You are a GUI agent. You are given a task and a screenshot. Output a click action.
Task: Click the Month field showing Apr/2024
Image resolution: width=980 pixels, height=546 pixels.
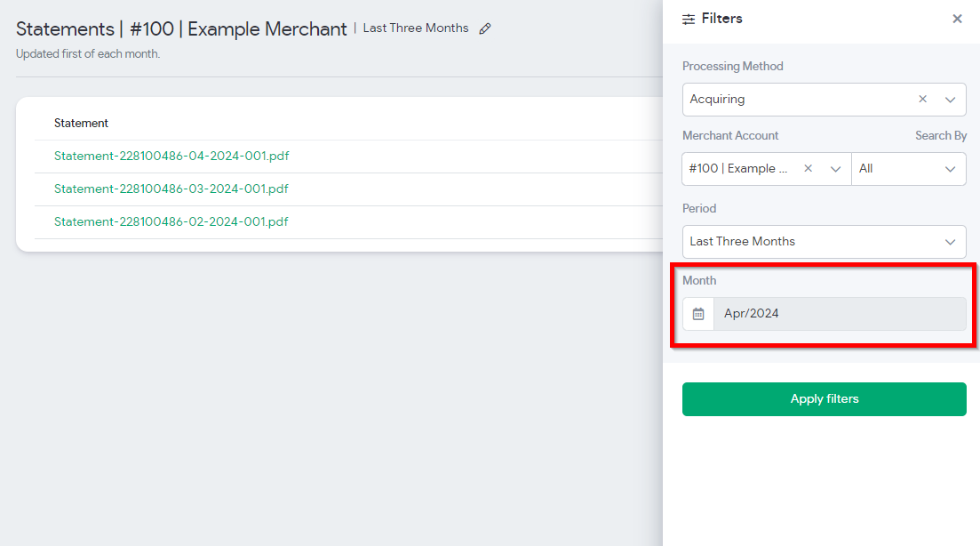coord(839,314)
